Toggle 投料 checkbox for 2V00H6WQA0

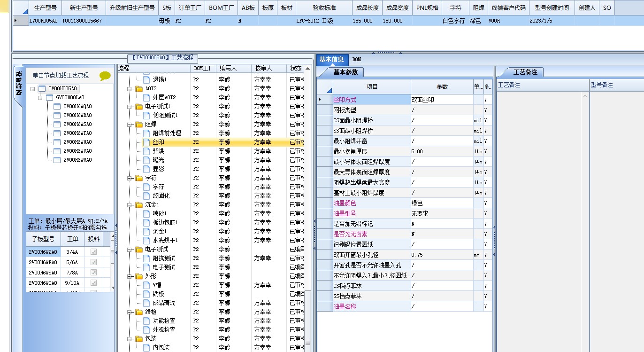coord(94,252)
